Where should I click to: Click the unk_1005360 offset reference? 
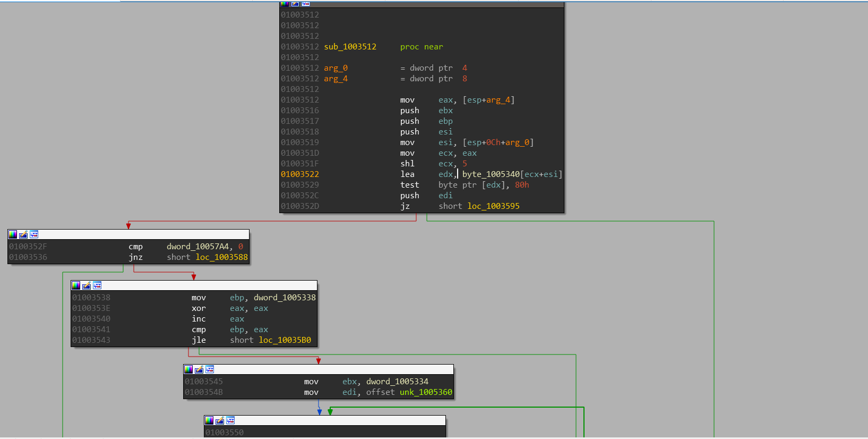pyautogui.click(x=426, y=392)
